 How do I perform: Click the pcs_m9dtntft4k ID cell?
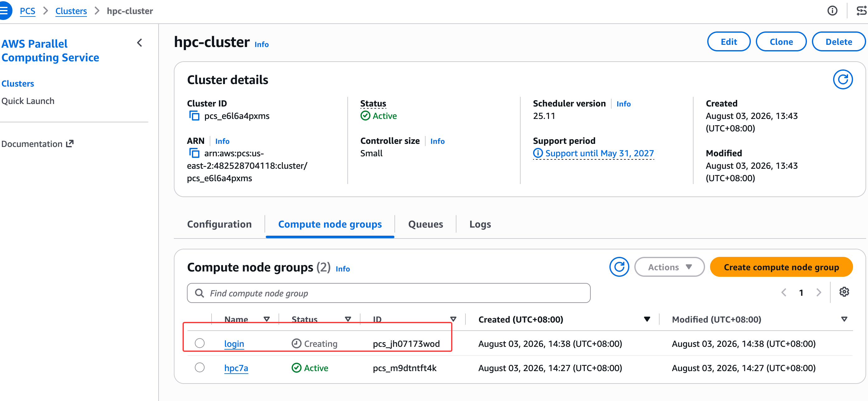[x=404, y=368]
